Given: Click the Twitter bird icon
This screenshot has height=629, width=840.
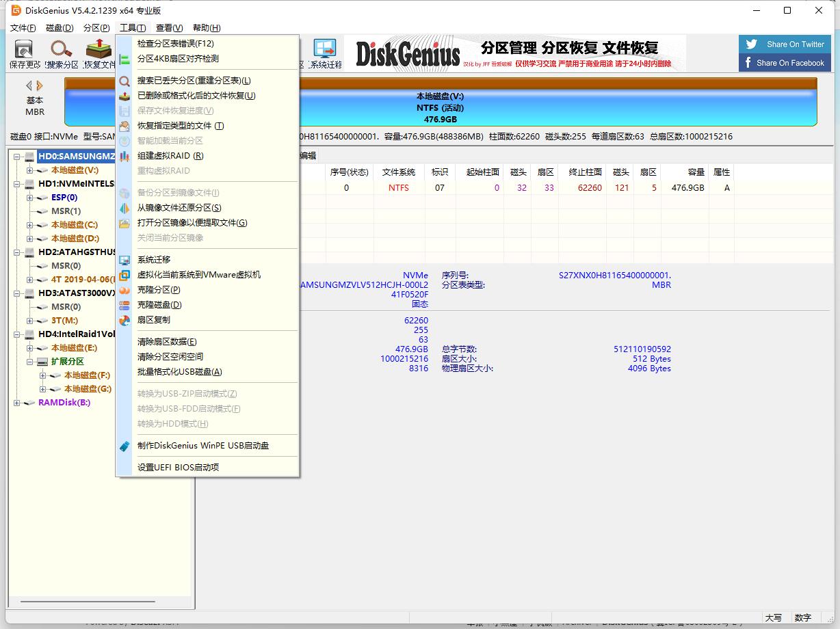Looking at the screenshot, I should tap(752, 44).
